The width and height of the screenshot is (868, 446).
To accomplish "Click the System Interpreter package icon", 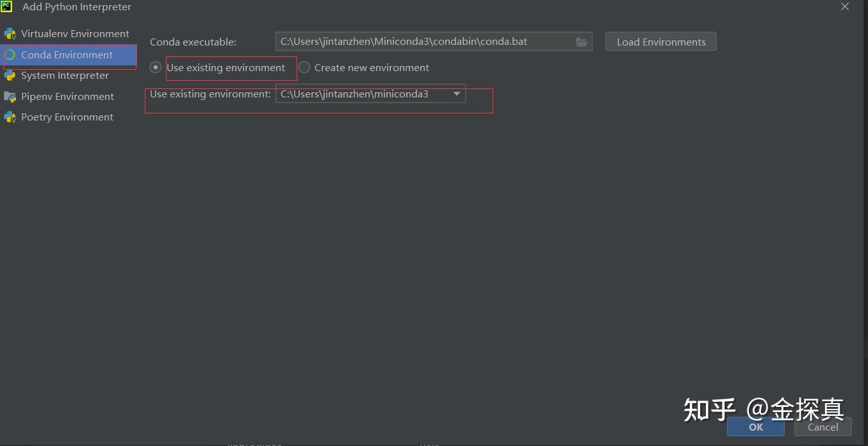I will pyautogui.click(x=10, y=76).
